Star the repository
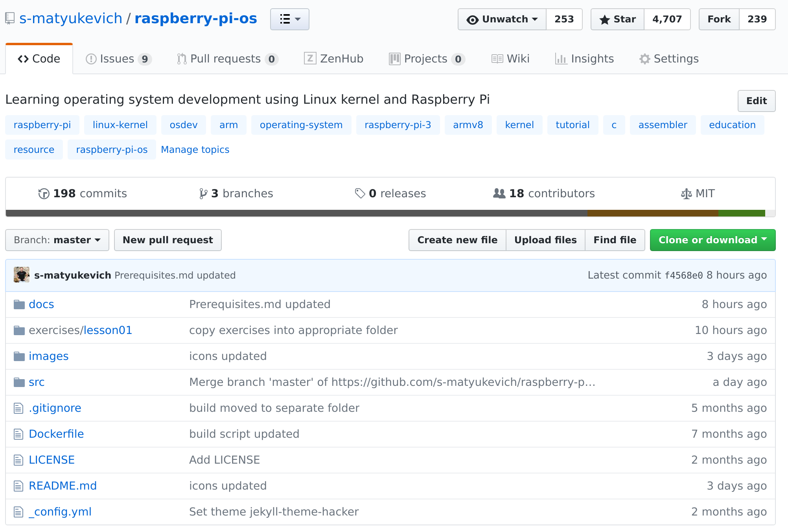Screen dimensions: 788x532 pos(617,19)
